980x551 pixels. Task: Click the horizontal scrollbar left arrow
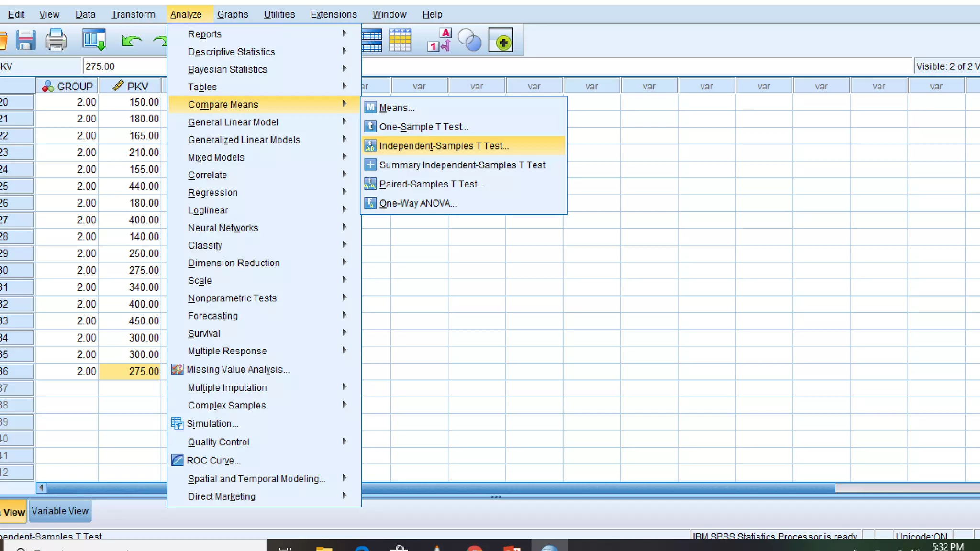tap(42, 488)
